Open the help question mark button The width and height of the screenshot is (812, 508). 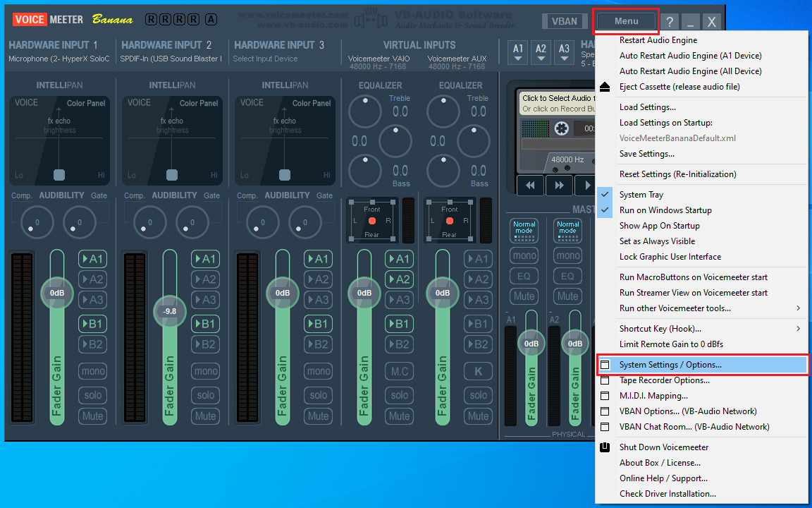[x=670, y=21]
